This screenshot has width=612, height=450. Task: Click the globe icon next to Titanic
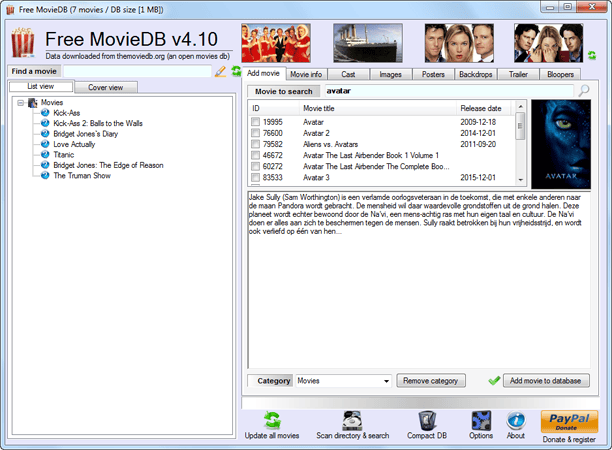tap(45, 155)
